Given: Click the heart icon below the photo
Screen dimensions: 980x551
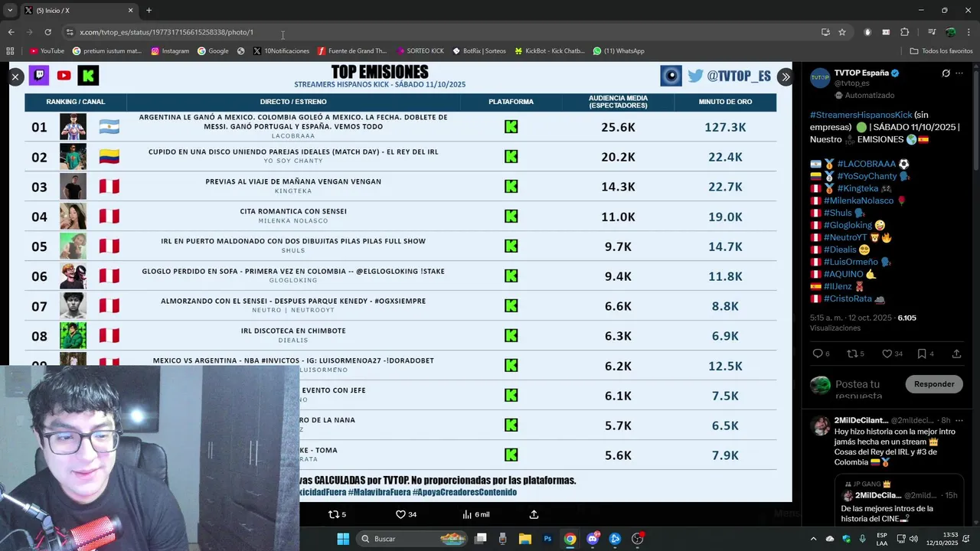Looking at the screenshot, I should 400,514.
